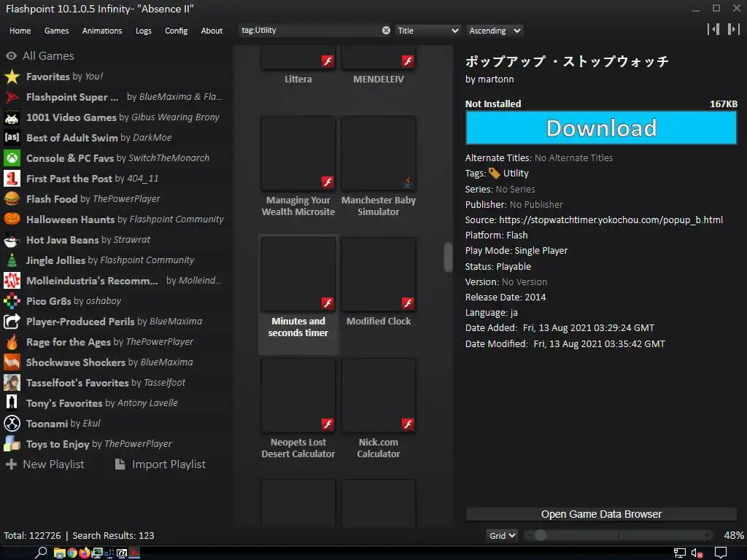Viewport: 747px width, 560px height.
Task: Click the 'Status: Playable' field
Action: 498,267
